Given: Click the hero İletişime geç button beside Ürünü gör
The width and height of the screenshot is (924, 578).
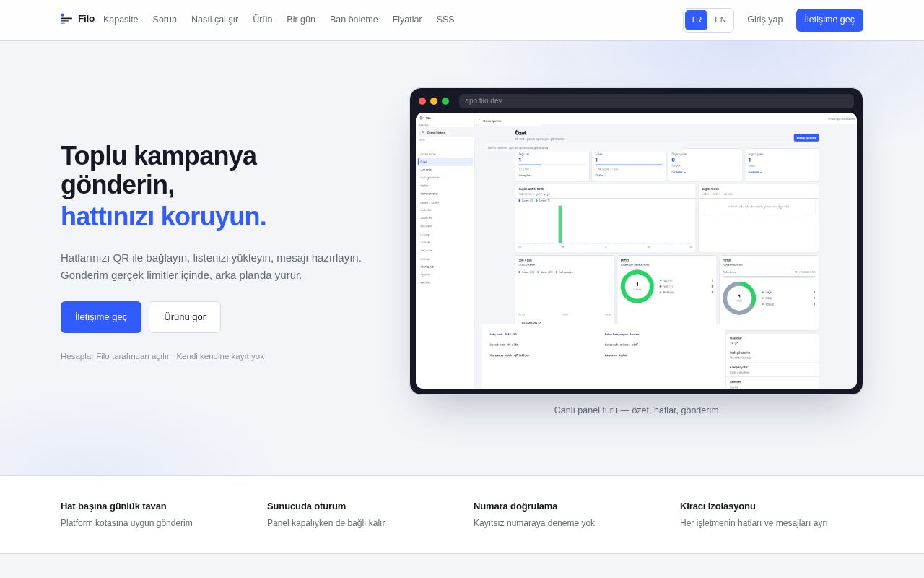Looking at the screenshot, I should (x=101, y=317).
